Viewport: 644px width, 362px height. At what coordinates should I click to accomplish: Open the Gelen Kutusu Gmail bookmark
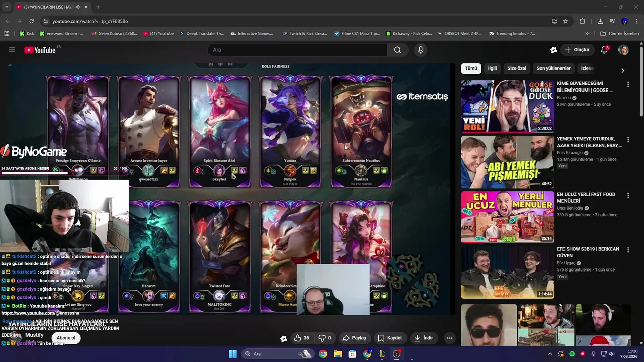tap(114, 34)
